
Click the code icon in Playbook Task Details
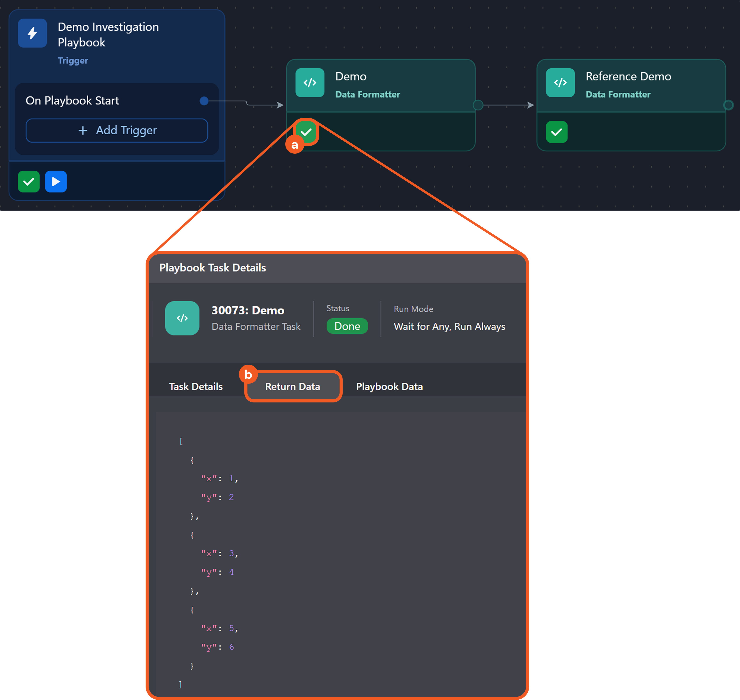[182, 318]
